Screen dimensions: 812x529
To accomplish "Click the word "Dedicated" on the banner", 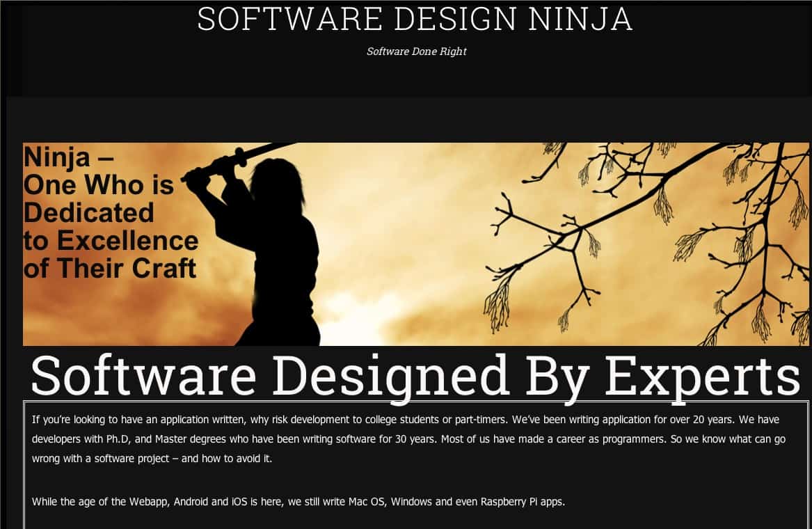I will click(x=89, y=213).
